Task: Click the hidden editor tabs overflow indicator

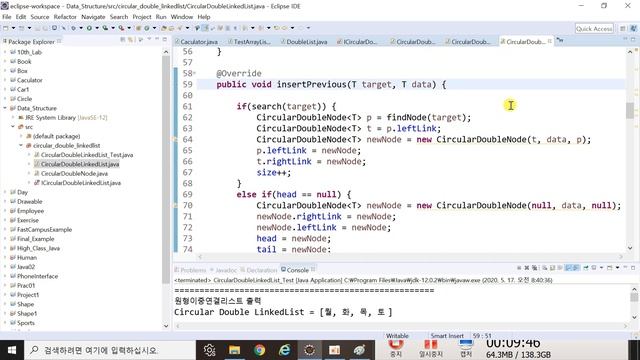Action: [x=560, y=40]
